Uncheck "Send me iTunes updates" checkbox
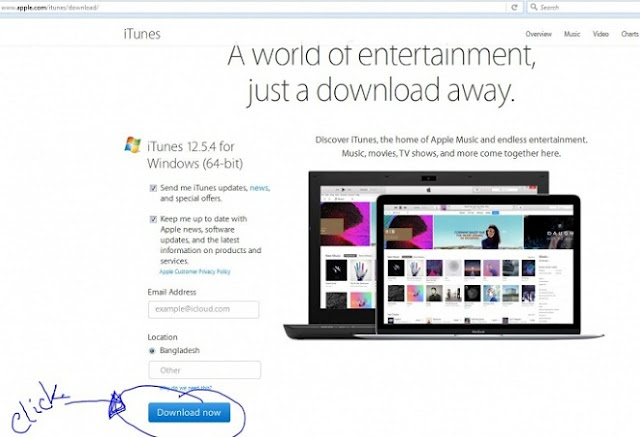The height and width of the screenshot is (437, 640). [153, 188]
